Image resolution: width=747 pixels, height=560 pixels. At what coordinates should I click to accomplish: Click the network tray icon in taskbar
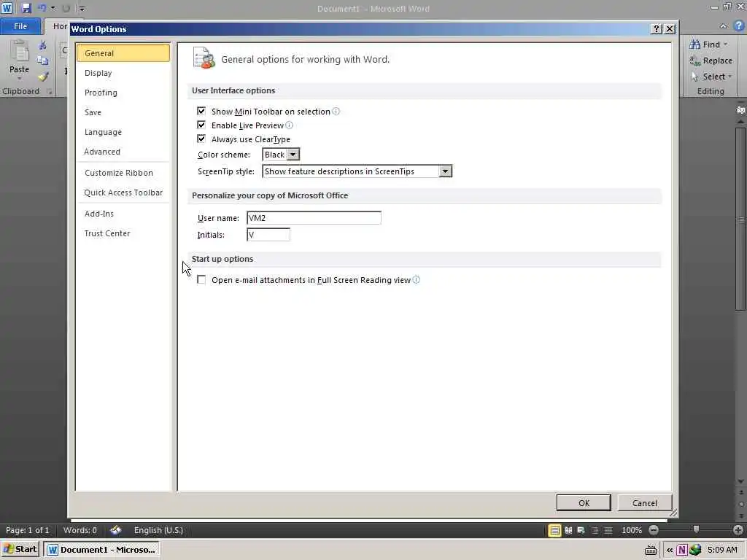pyautogui.click(x=695, y=550)
